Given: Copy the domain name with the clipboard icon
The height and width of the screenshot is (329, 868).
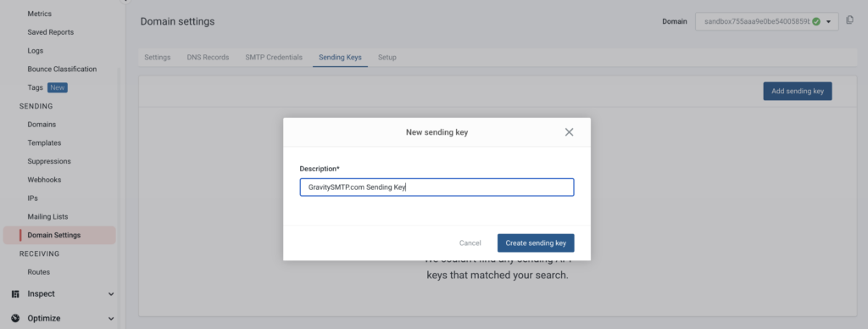Looking at the screenshot, I should click(849, 20).
